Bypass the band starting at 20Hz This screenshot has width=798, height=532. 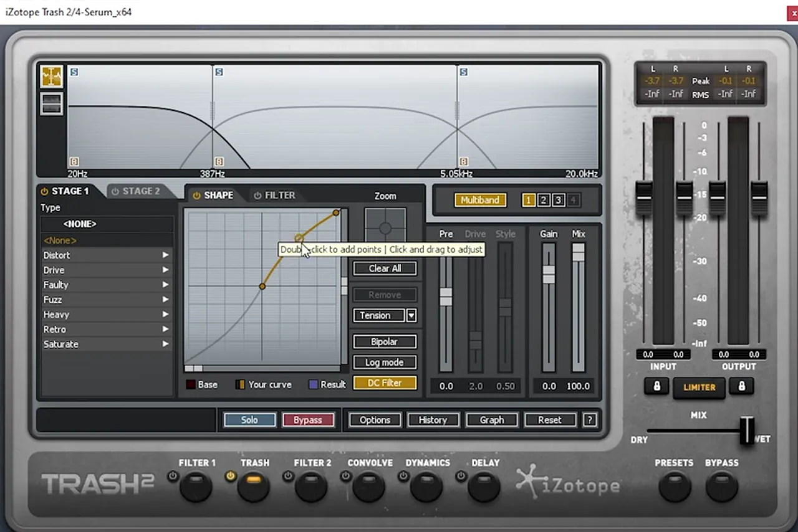[x=74, y=161]
